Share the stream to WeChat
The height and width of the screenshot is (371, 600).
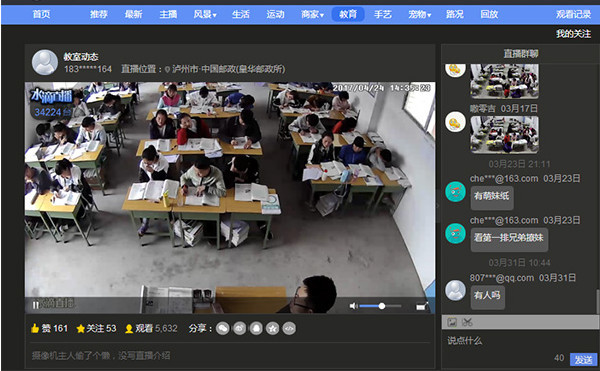(223, 329)
